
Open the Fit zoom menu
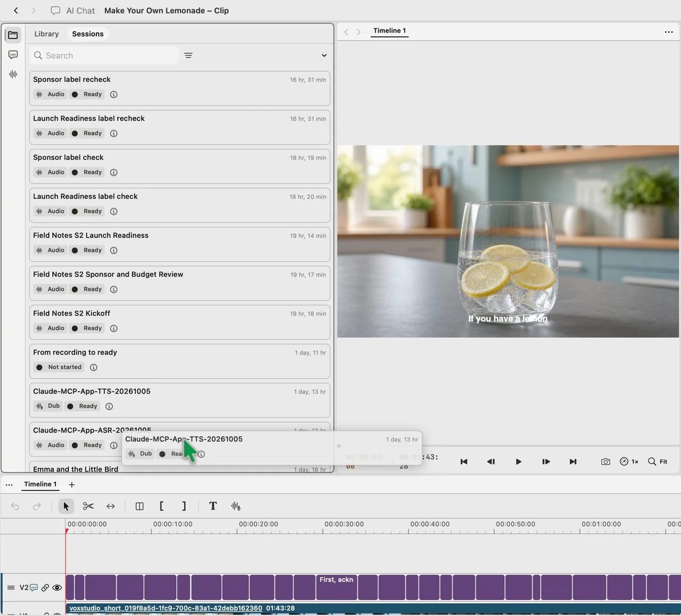(x=658, y=462)
